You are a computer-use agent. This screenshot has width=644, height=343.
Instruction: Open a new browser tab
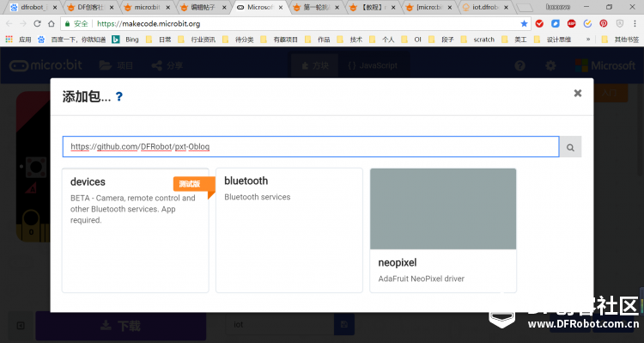[524, 8]
